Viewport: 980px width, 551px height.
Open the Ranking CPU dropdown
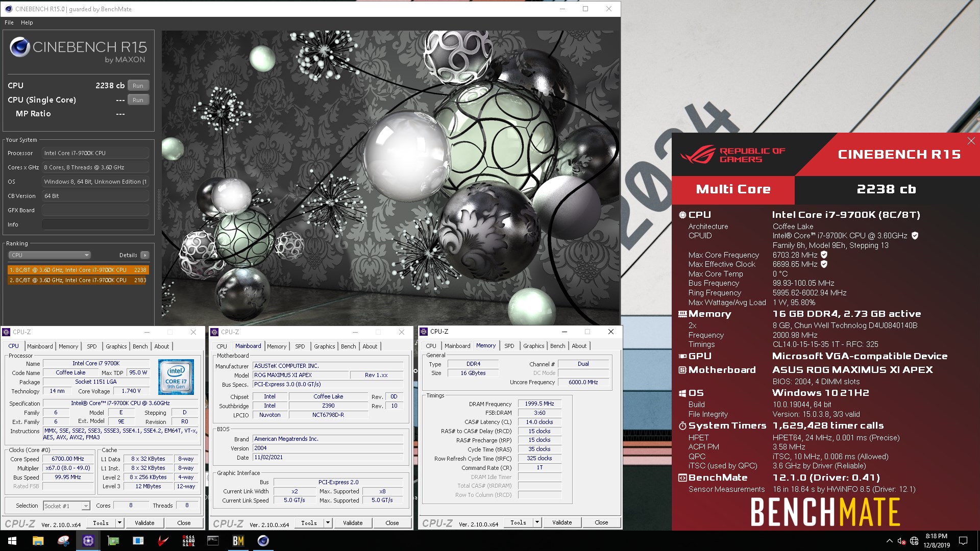point(50,255)
